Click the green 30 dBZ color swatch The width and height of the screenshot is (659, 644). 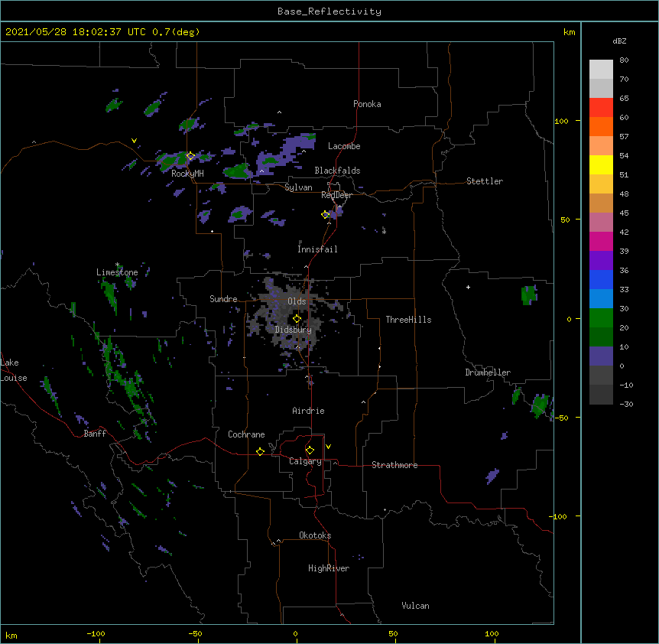601,318
